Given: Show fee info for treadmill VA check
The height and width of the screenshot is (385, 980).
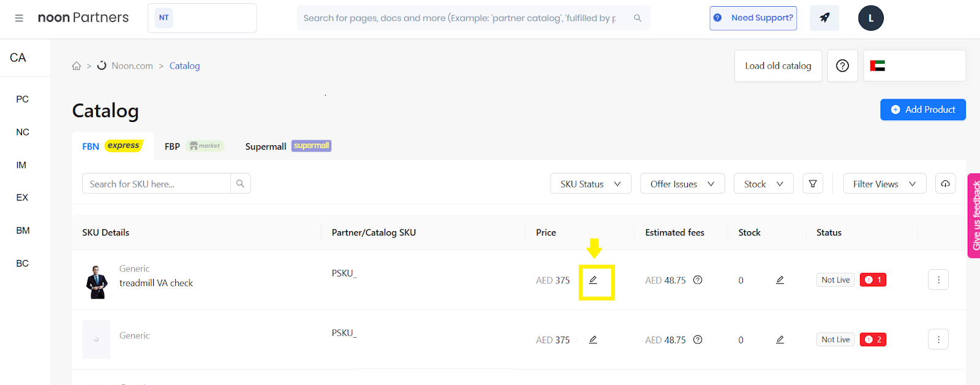Looking at the screenshot, I should (698, 280).
